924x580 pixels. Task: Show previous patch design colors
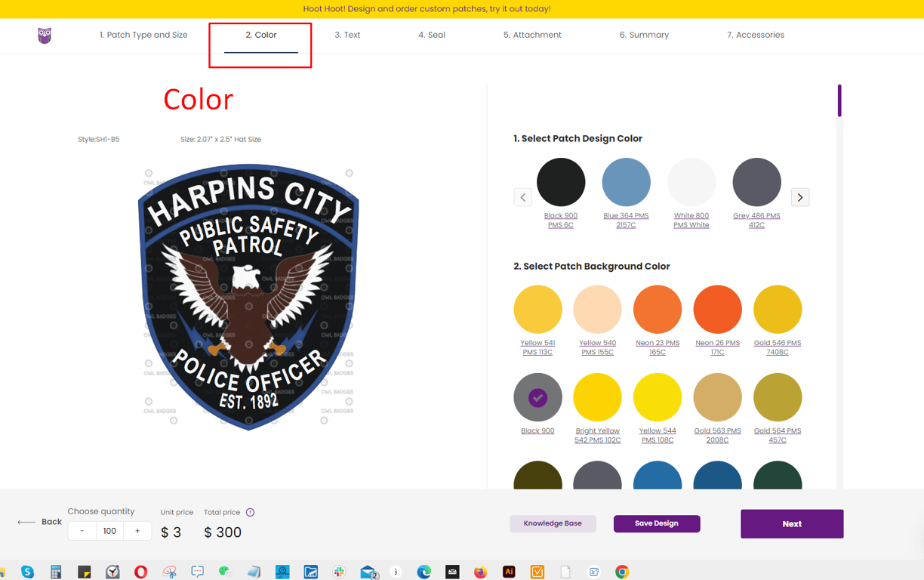523,197
